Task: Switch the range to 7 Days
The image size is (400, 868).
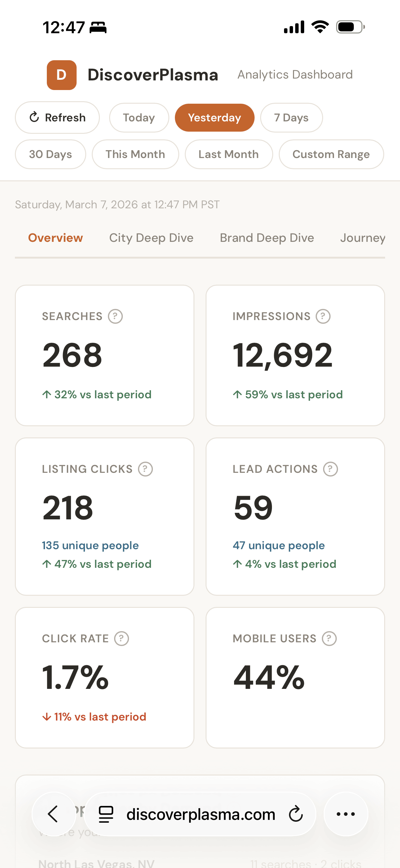Action: click(x=291, y=118)
